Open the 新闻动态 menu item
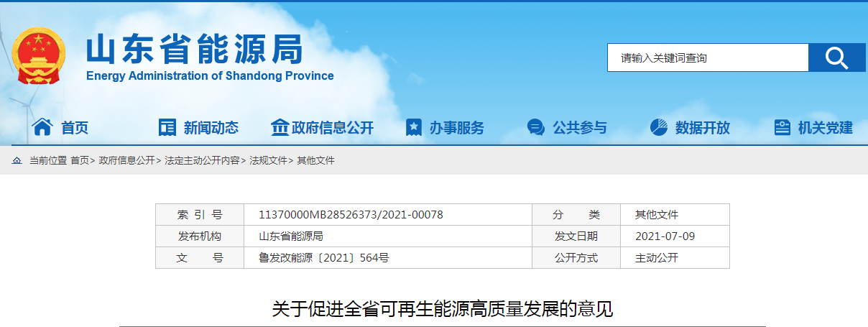 pyautogui.click(x=211, y=128)
